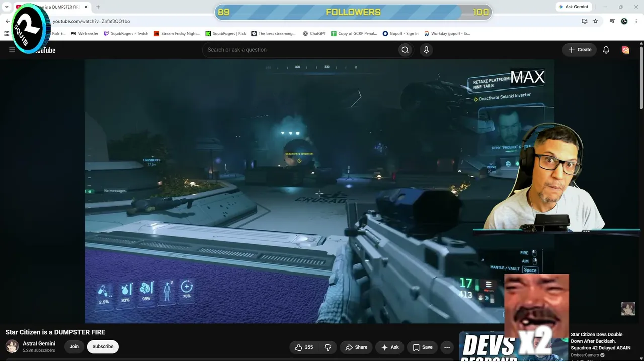The image size is (644, 362).
Task: Click the Ask button under the video
Action: pyautogui.click(x=390, y=347)
